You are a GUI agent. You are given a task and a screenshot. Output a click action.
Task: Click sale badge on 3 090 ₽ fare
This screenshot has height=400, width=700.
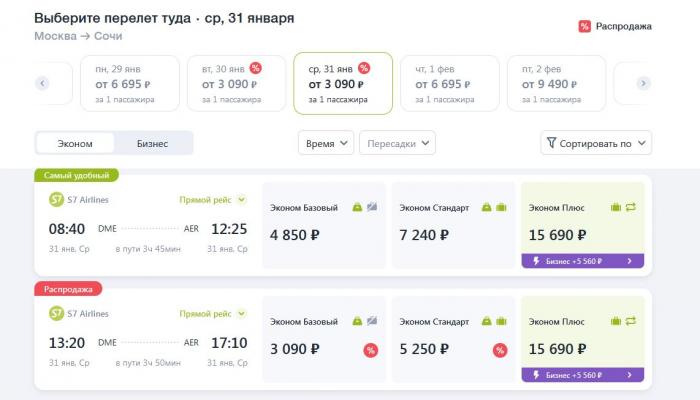371,350
